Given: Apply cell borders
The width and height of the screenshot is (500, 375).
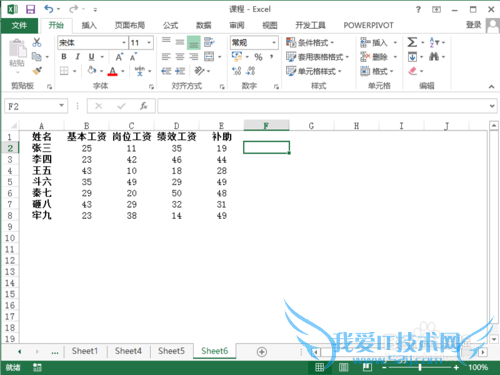Looking at the screenshot, I should (64, 71).
